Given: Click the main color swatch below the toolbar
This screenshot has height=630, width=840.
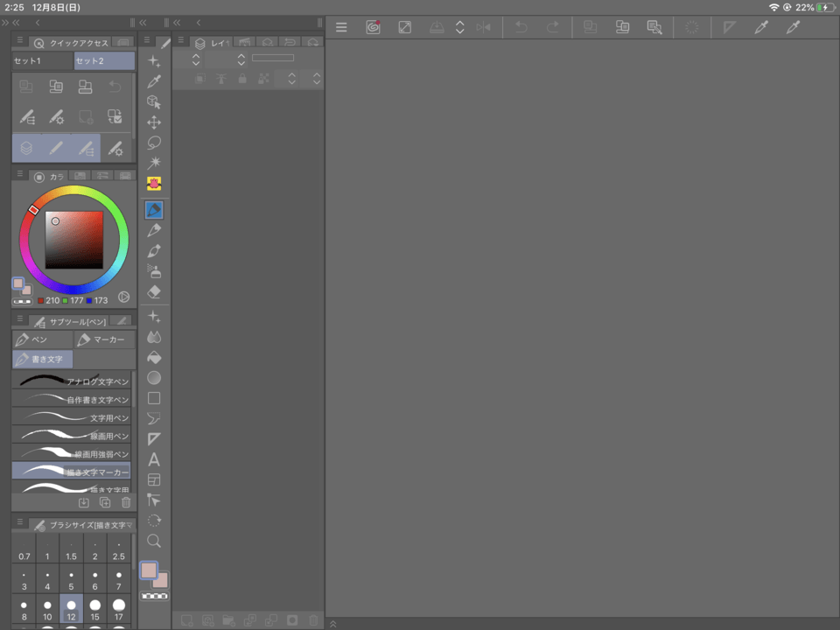Looking at the screenshot, I should 149,570.
